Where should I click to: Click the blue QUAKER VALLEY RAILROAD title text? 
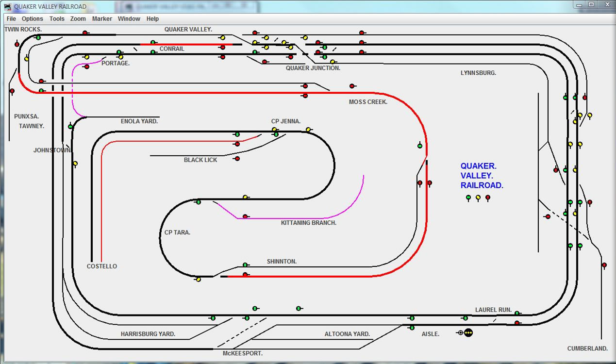(x=482, y=176)
